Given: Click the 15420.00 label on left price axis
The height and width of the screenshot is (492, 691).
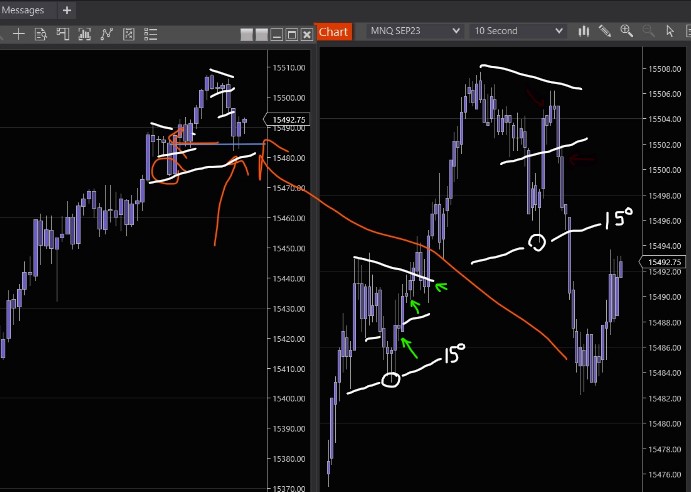Looking at the screenshot, I should [x=289, y=339].
